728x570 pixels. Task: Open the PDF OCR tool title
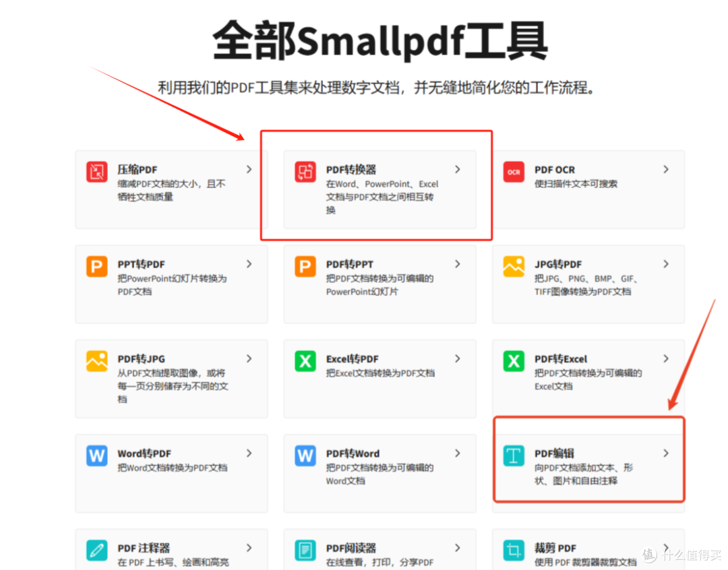pyautogui.click(x=555, y=170)
